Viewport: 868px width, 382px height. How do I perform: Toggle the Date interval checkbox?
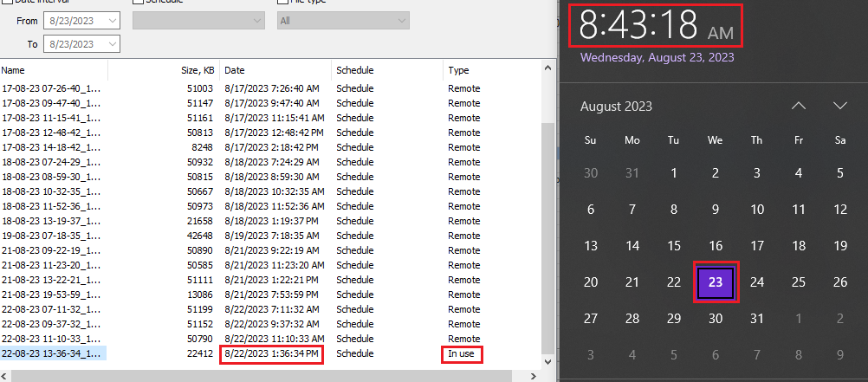(7, 2)
